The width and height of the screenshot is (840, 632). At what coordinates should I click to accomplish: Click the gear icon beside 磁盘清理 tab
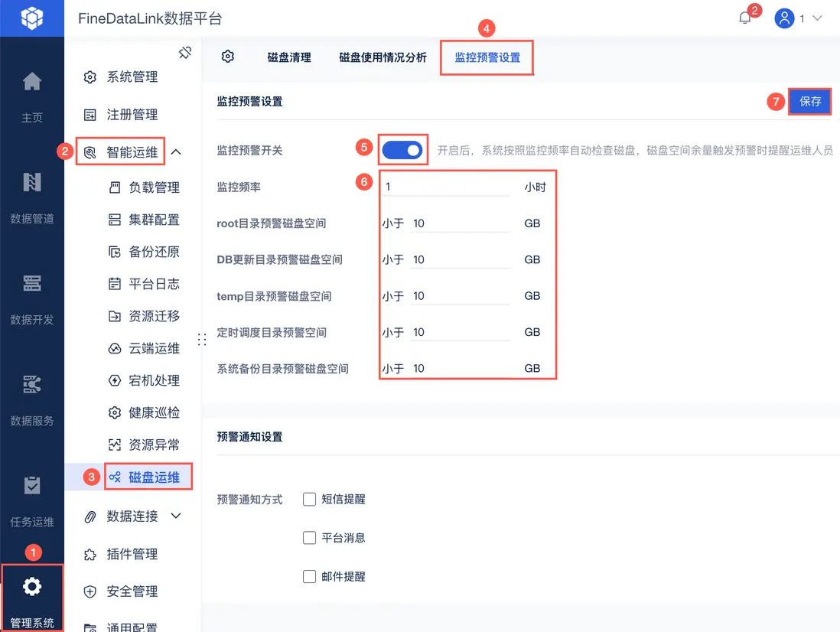coord(228,57)
